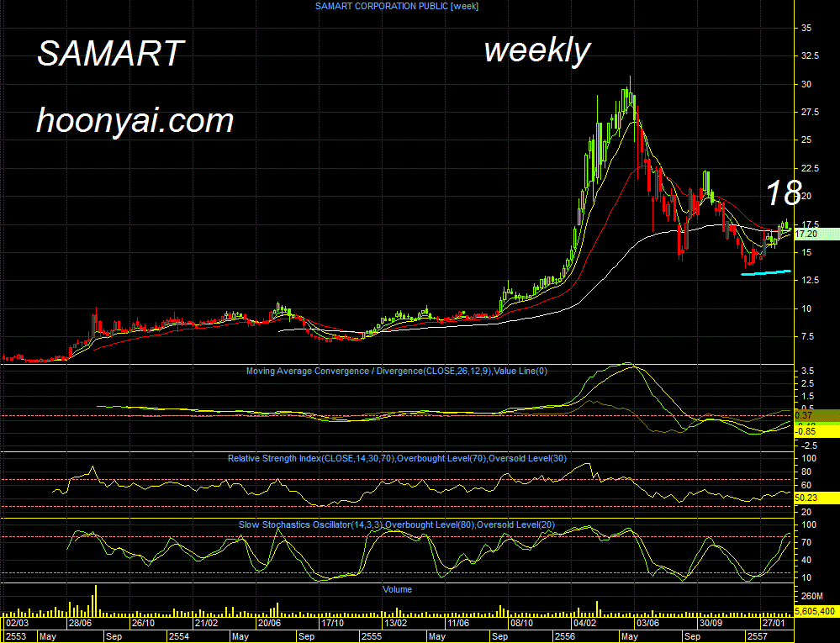The height and width of the screenshot is (643, 840).
Task: Click the 03/06 date label
Action: pyautogui.click(x=647, y=623)
